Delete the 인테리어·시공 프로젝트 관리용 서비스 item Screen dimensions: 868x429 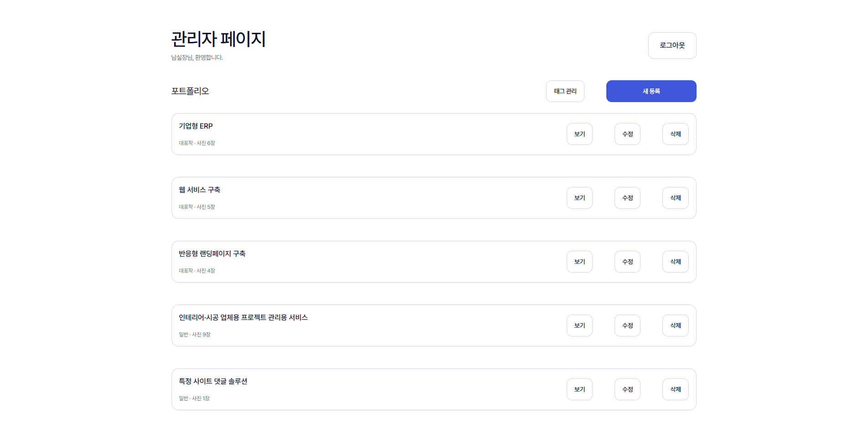tap(675, 326)
